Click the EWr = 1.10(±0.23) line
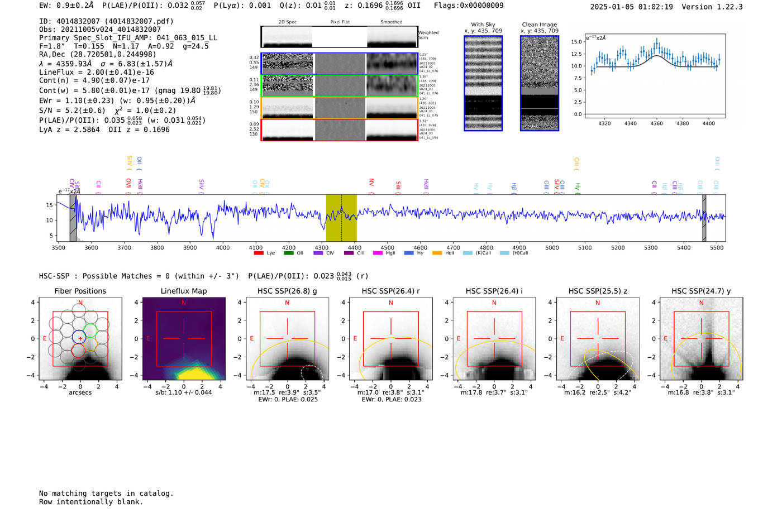Viewport: 782px width, 532px height. [117, 100]
